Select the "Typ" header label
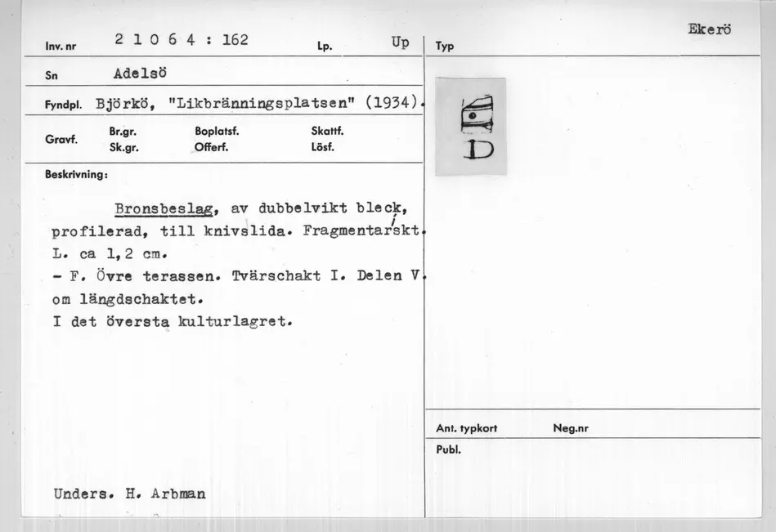The height and width of the screenshot is (532, 776). (x=446, y=47)
